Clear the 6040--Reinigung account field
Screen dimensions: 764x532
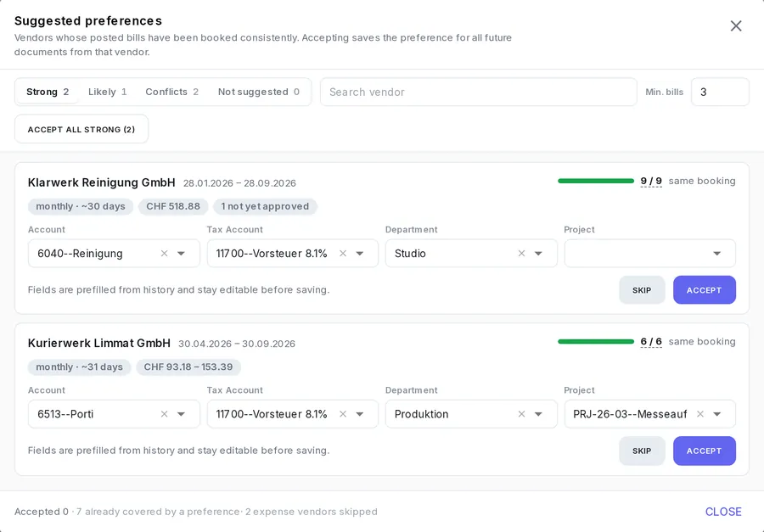(x=164, y=254)
